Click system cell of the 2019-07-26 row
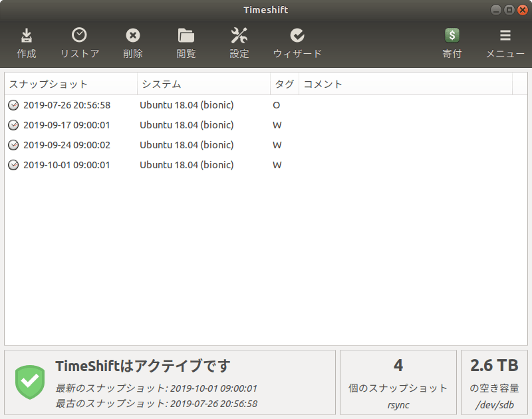Image resolution: width=532 pixels, height=419 pixels. [x=187, y=105]
